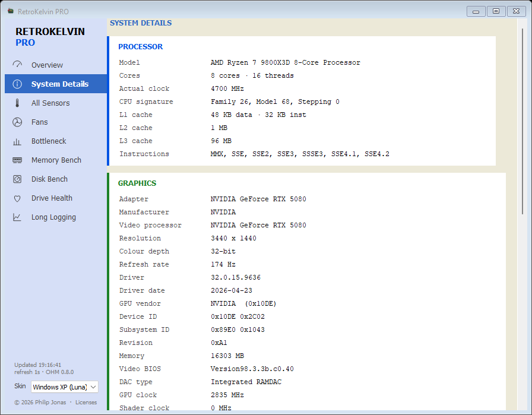Click Device ID '0x10DE 0x2C02'

pos(237,316)
